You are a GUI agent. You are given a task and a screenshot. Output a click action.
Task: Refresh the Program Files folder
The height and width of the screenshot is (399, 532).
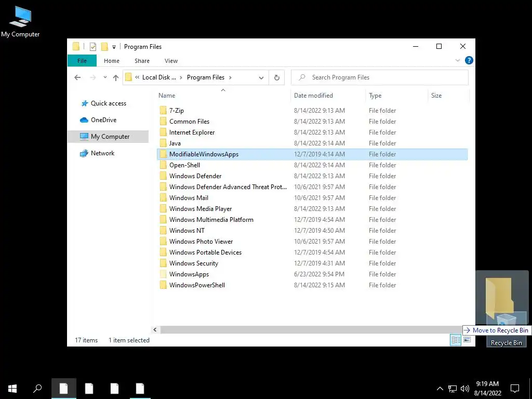click(x=277, y=78)
